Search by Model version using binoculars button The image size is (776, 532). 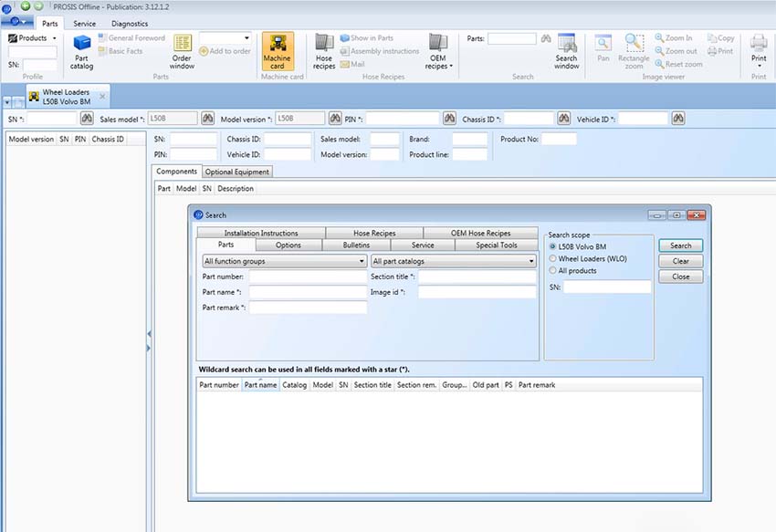335,119
